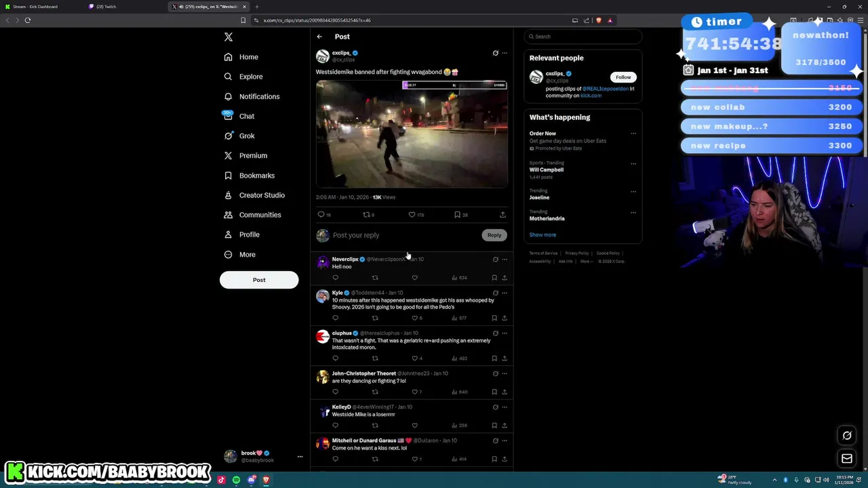Click the Post your reply field

click(x=406, y=235)
